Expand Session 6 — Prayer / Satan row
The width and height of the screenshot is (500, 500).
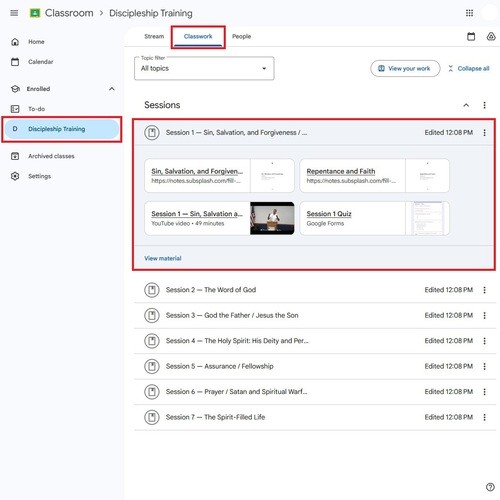(x=315, y=392)
